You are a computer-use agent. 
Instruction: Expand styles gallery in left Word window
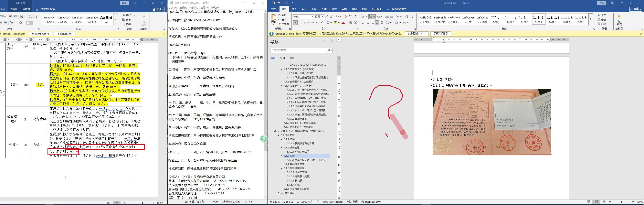(x=115, y=19)
